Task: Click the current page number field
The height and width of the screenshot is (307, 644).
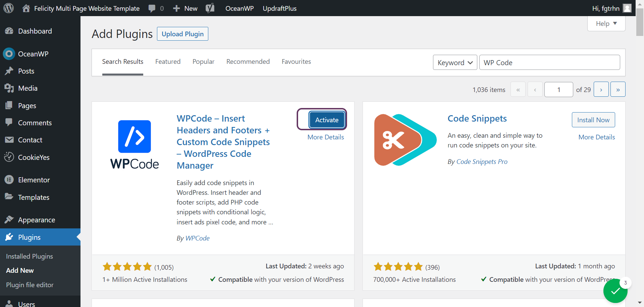Action: [558, 90]
